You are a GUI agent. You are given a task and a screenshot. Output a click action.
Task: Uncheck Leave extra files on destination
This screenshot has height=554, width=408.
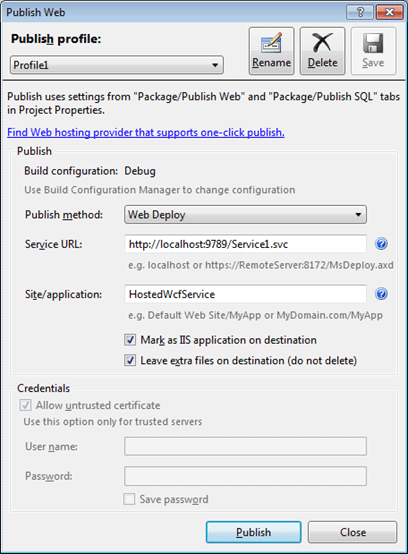click(130, 360)
